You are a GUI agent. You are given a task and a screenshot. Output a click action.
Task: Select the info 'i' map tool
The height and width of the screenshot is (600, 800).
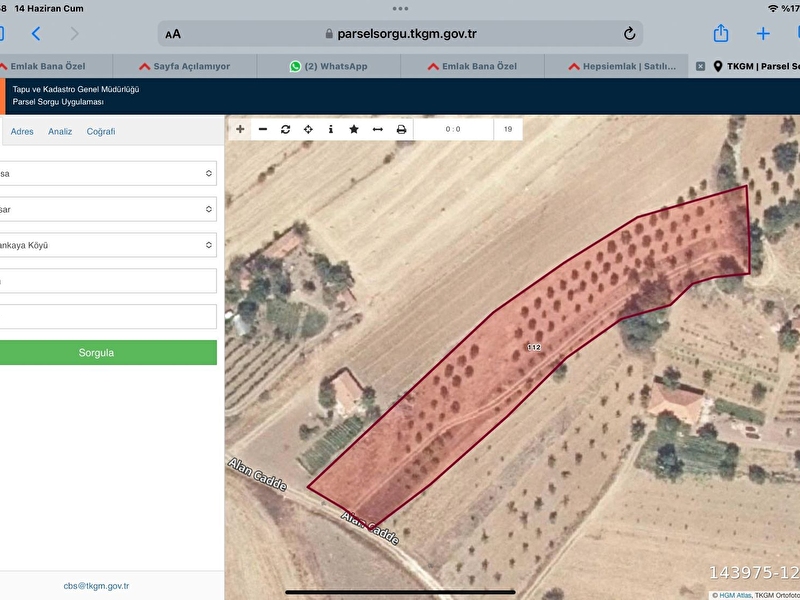point(331,129)
